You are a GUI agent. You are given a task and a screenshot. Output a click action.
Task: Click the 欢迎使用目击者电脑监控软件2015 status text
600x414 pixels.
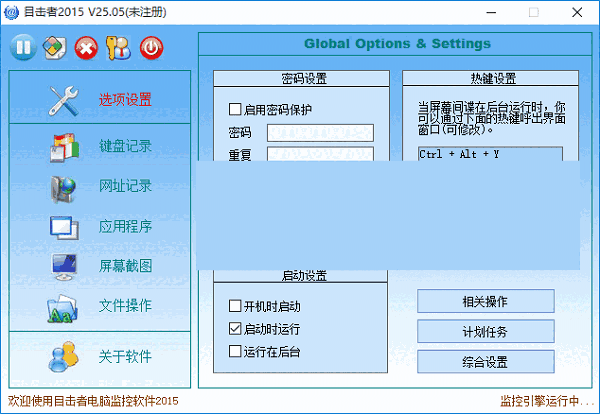[93, 401]
